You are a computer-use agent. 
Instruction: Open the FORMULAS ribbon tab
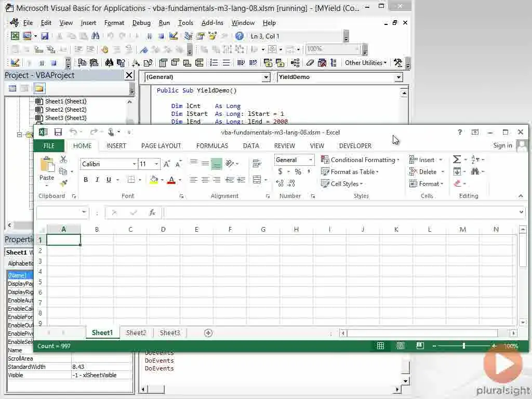tap(212, 145)
